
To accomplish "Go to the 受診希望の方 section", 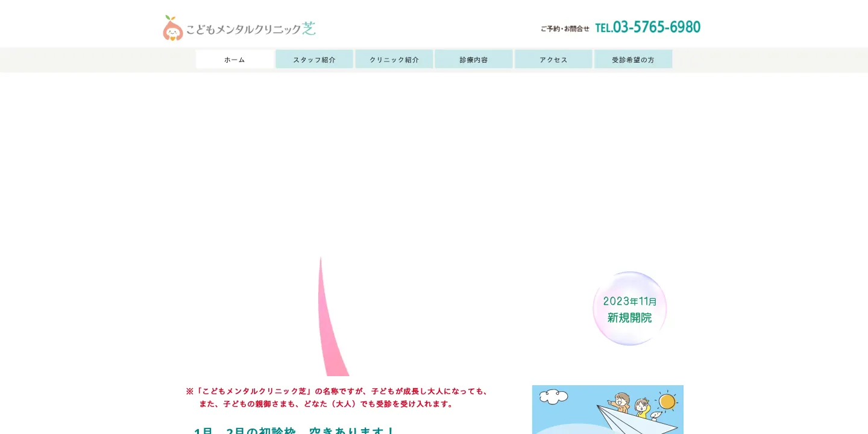I will pyautogui.click(x=633, y=59).
